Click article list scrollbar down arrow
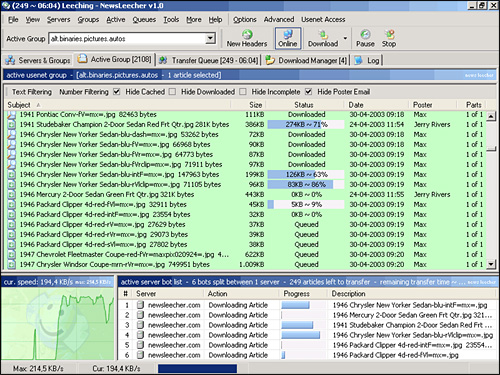This screenshot has height=375, width=500. click(491, 264)
